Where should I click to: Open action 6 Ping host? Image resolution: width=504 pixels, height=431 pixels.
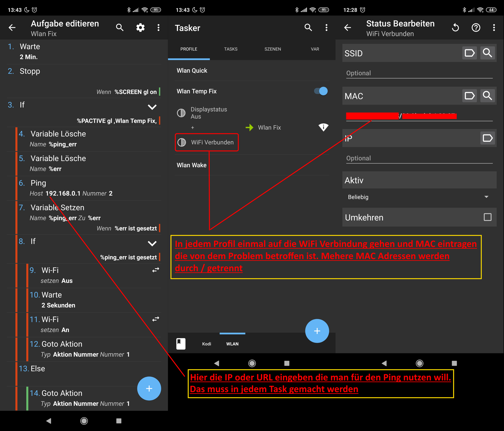click(89, 188)
